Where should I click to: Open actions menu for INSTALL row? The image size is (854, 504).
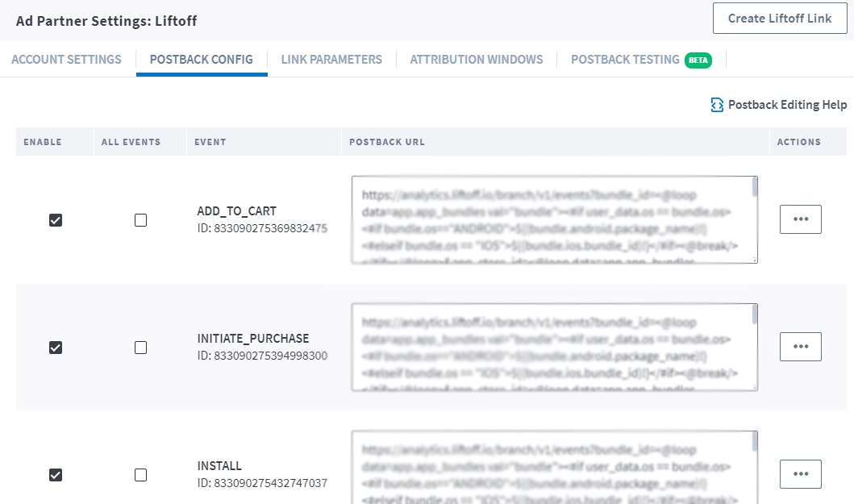point(801,474)
